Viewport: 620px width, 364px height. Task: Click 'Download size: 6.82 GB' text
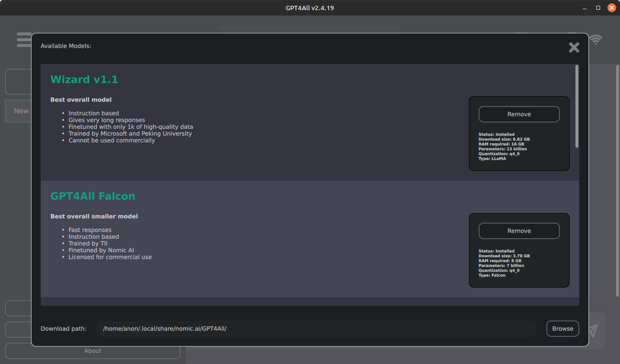(x=504, y=139)
